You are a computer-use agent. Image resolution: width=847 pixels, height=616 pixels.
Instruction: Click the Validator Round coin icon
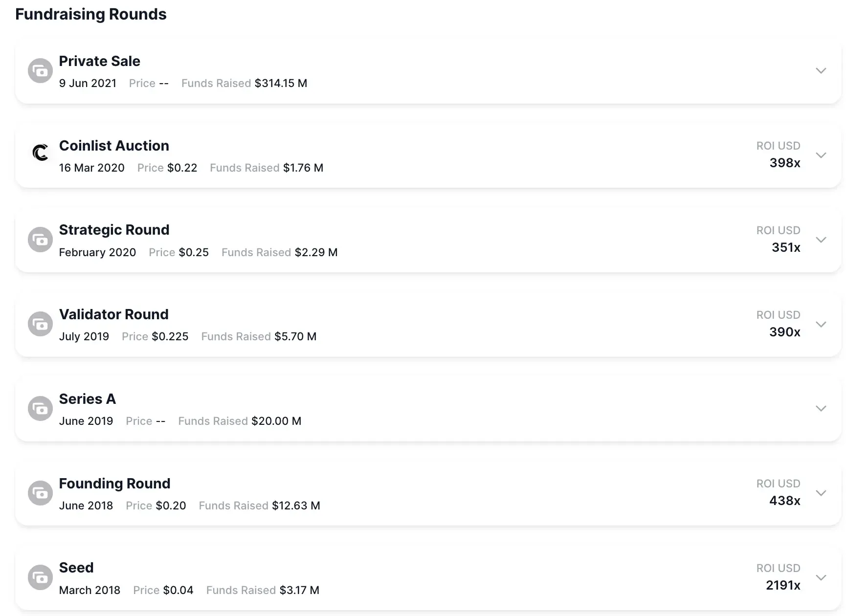(x=40, y=324)
